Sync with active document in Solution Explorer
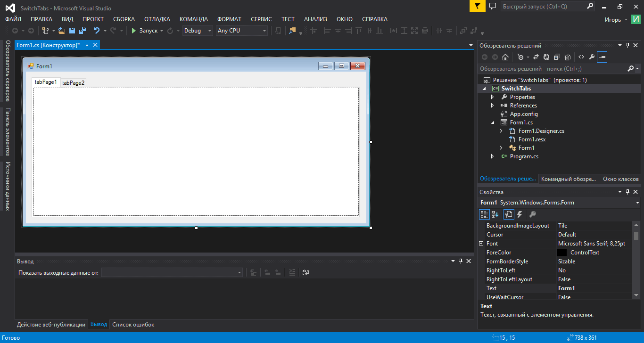The height and width of the screenshot is (343, 644). click(x=536, y=57)
